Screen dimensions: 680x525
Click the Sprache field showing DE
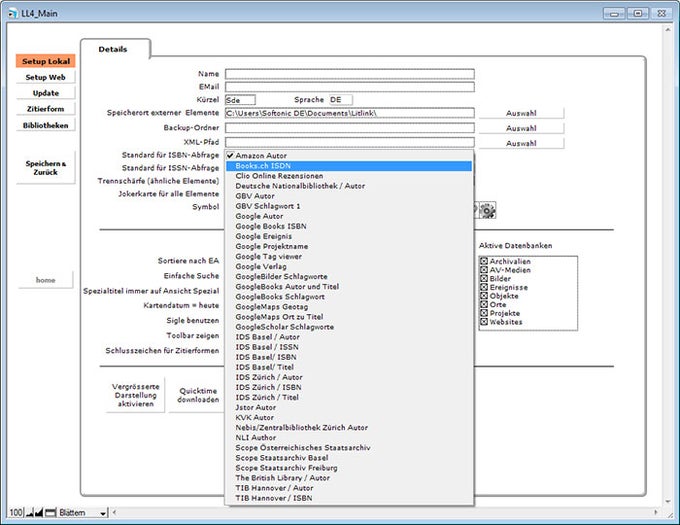coord(341,100)
